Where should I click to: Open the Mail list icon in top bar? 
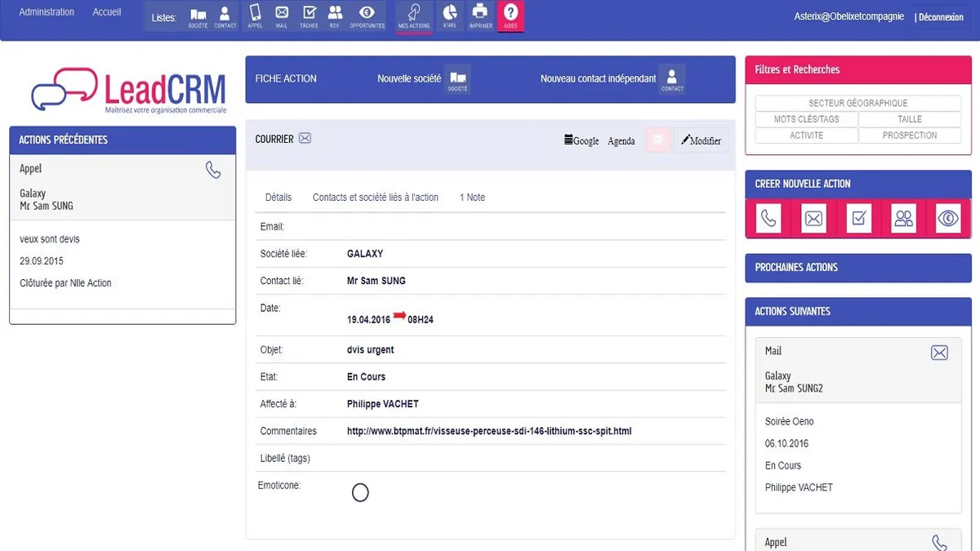[x=282, y=16]
